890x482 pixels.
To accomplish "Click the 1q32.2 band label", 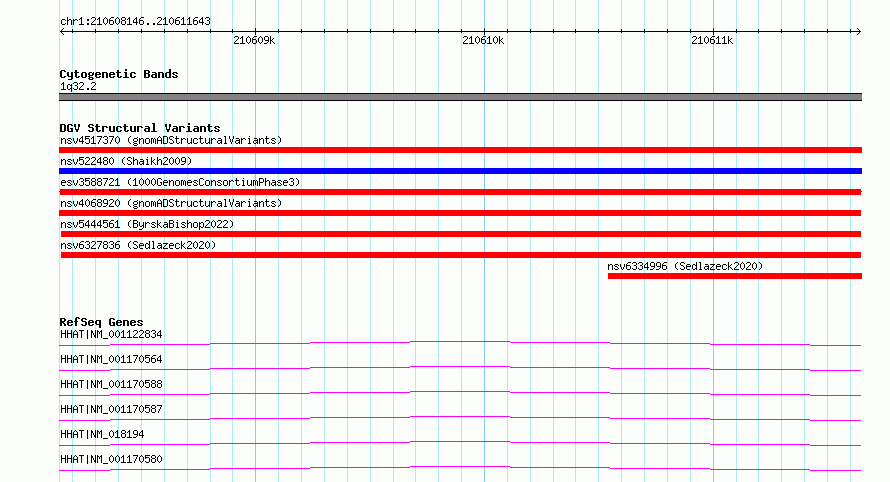I will tap(78, 86).
